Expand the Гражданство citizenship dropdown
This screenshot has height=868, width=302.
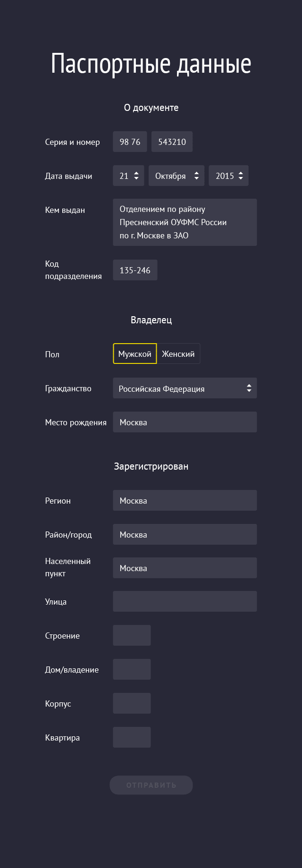(x=185, y=388)
